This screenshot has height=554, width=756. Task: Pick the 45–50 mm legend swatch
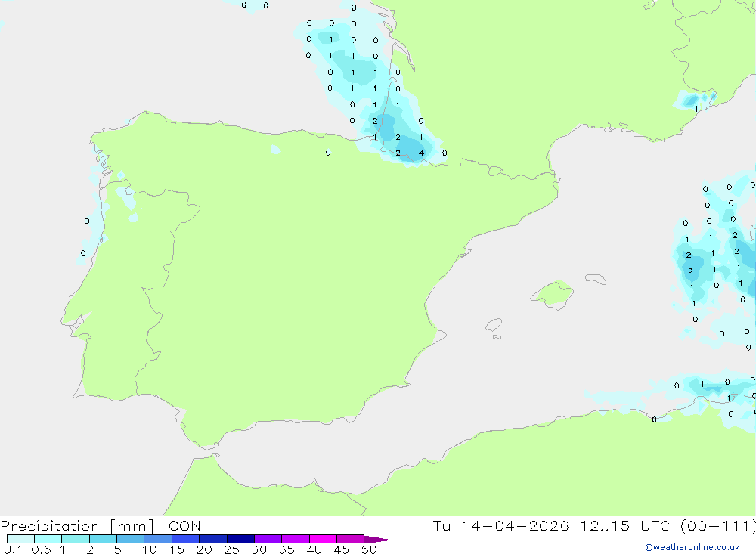click(351, 539)
